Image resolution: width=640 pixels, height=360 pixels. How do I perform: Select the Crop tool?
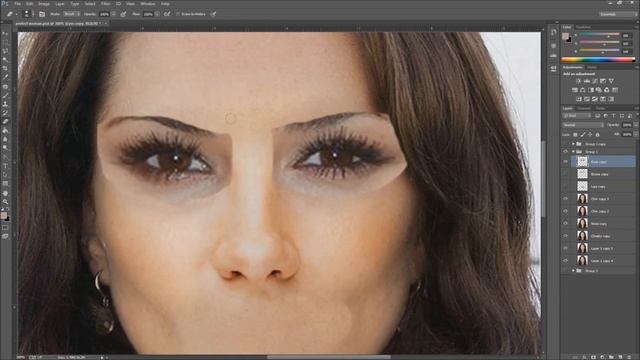(x=5, y=68)
